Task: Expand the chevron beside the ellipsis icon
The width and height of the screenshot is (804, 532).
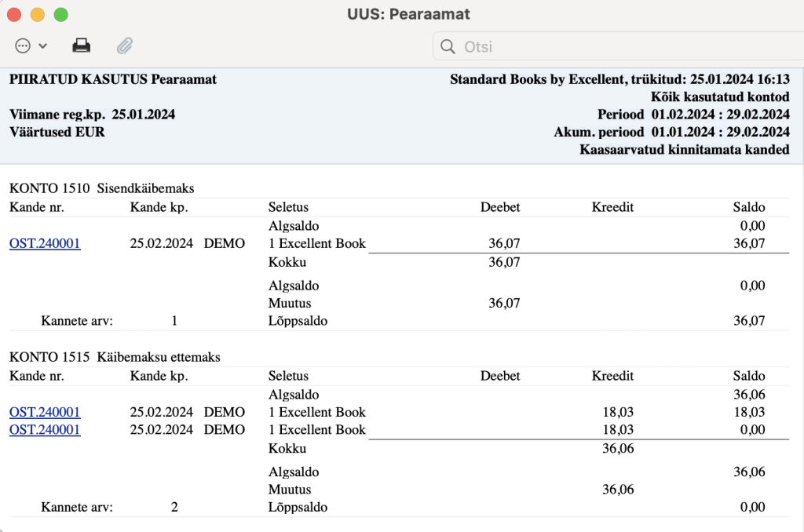Action: click(x=43, y=46)
